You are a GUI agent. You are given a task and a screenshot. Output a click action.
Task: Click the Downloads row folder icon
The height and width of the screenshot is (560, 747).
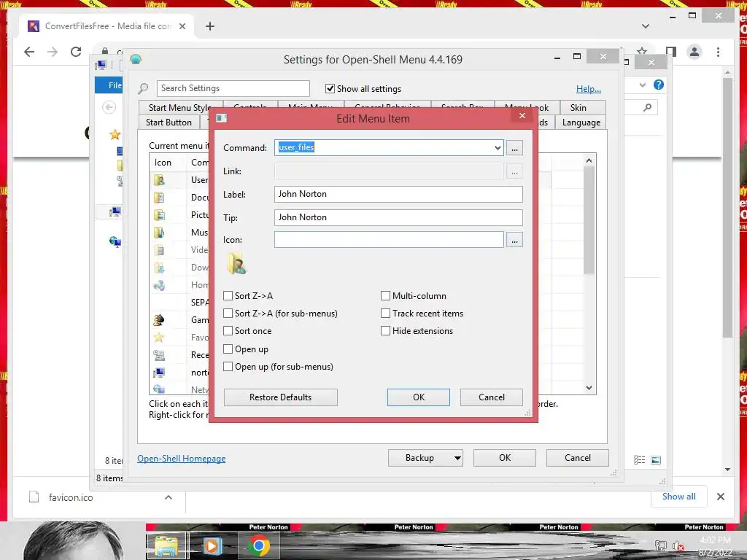pos(159,268)
